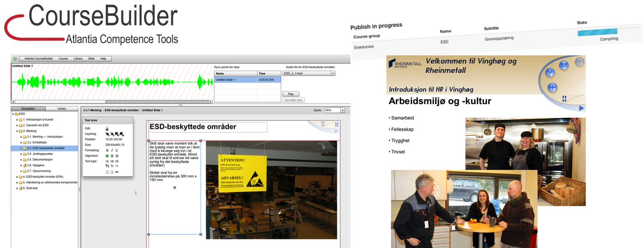Screen dimensions: 644x248
Task: Click the Play button
Action: click(x=291, y=94)
